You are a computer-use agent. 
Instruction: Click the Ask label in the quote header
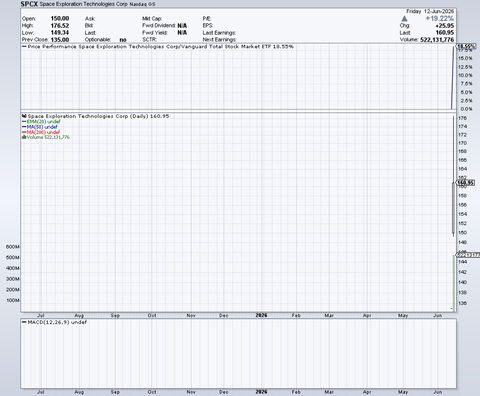[x=90, y=19]
